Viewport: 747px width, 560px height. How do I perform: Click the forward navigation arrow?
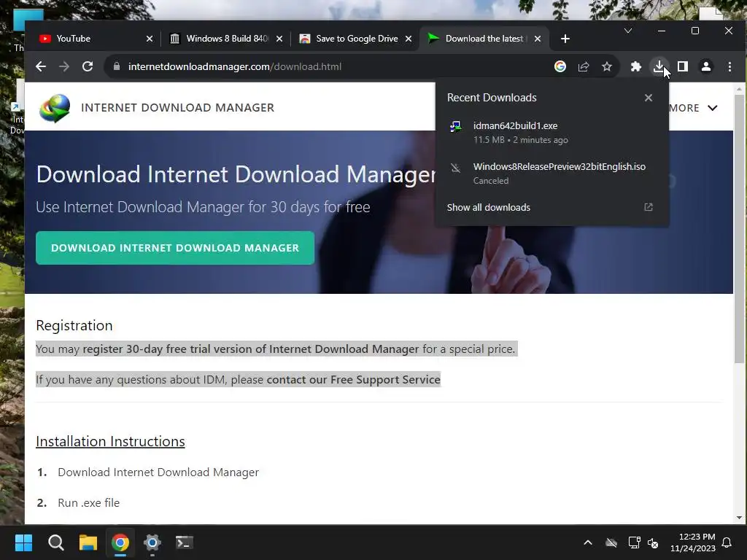(64, 66)
